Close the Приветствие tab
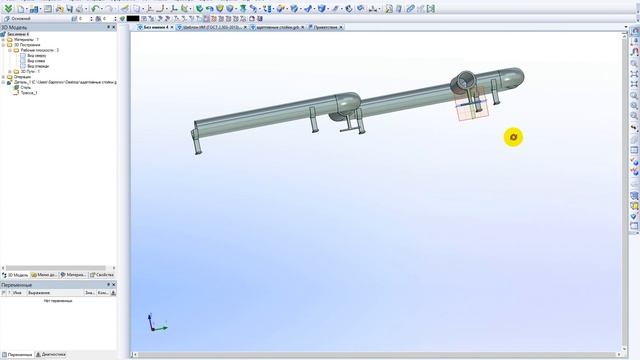Viewport: 640px width, 360px height. click(341, 27)
